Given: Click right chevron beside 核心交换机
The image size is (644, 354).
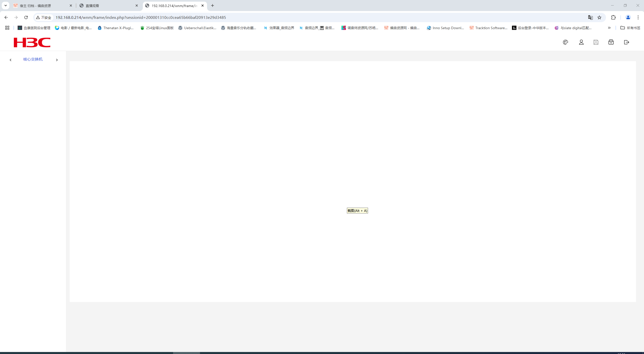Looking at the screenshot, I should (57, 60).
